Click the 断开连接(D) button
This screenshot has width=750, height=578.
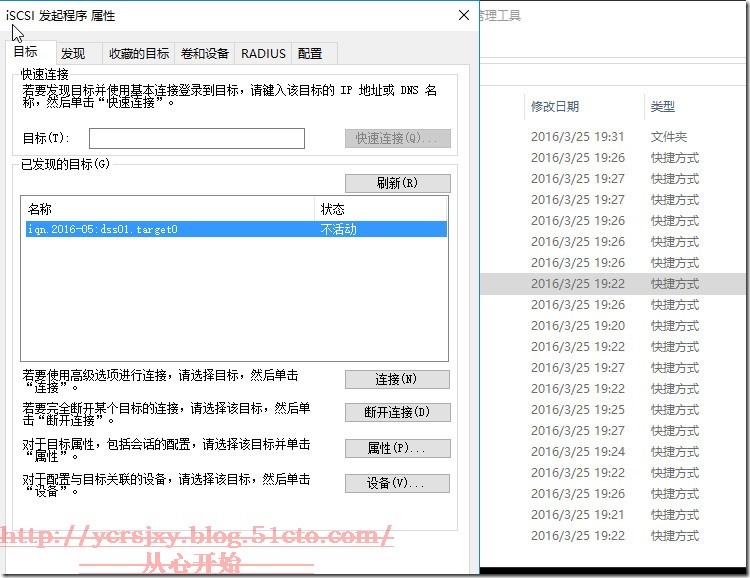tap(397, 412)
